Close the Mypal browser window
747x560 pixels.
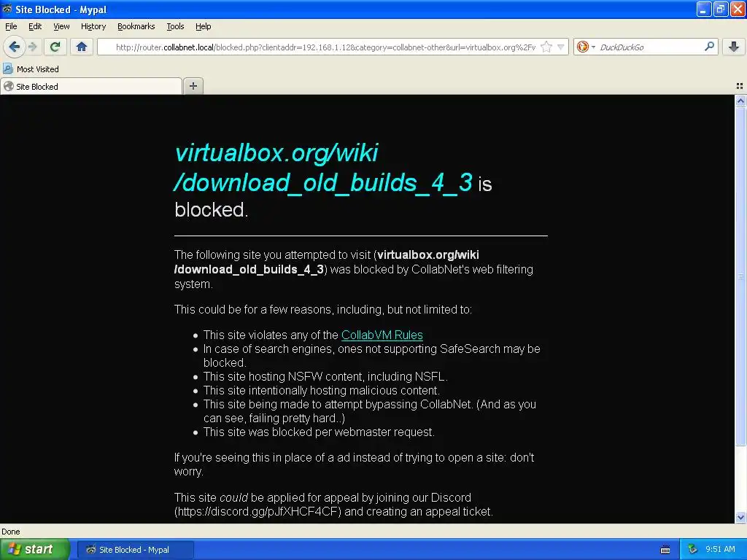pos(738,9)
